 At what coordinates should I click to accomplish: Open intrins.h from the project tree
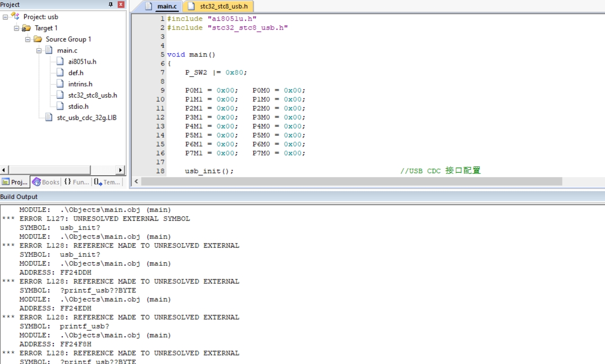[80, 84]
